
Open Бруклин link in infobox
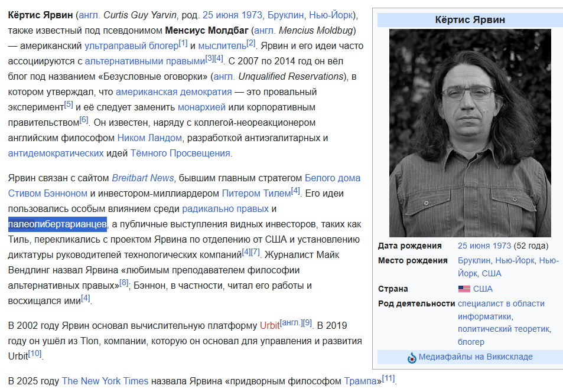(x=474, y=260)
